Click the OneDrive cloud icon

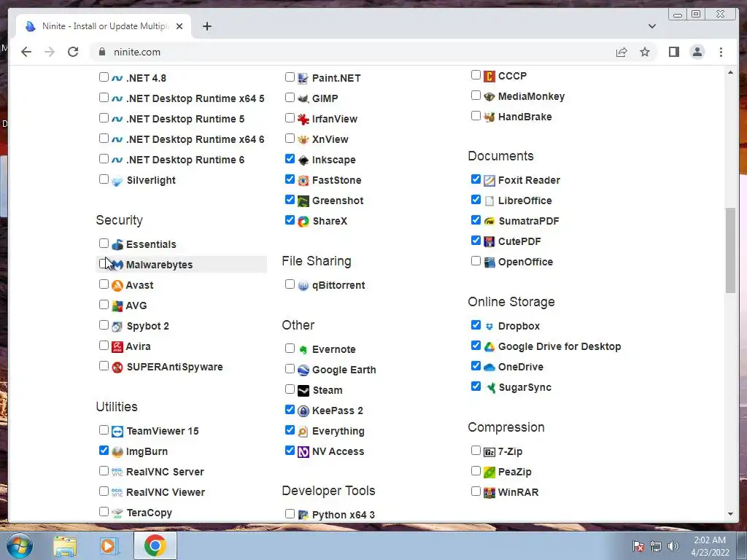489,367
